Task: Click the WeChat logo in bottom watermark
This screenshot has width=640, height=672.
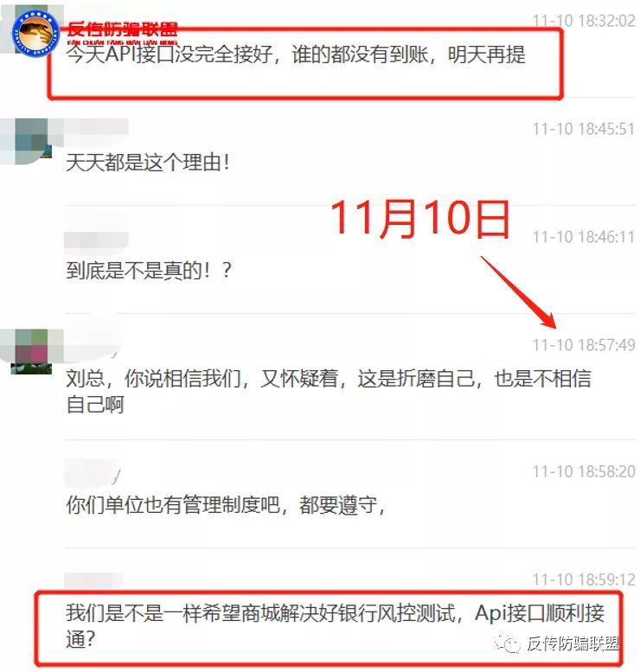Action: coord(508,644)
